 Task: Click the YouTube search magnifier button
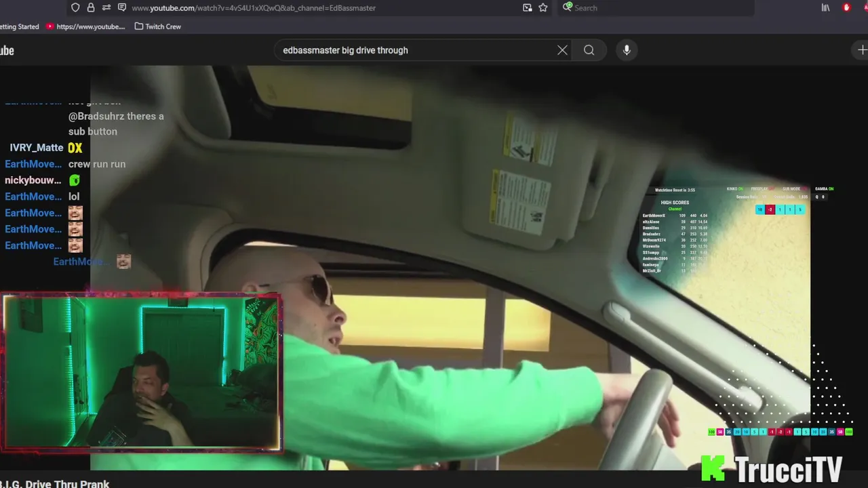point(589,50)
